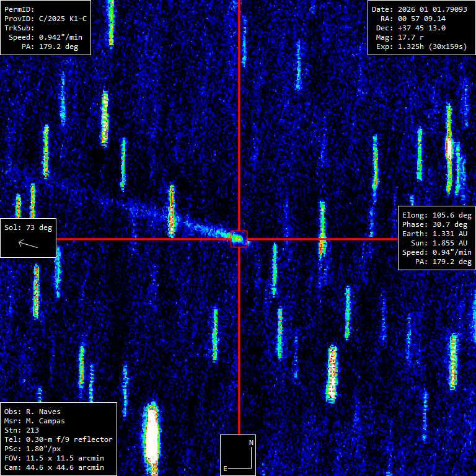Click the E label in the compass

point(226,468)
